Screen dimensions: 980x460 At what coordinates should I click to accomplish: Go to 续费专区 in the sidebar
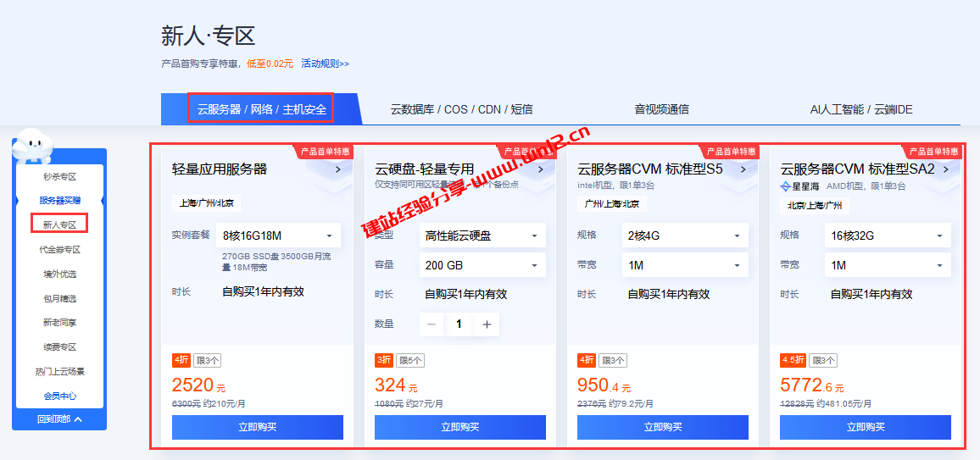pos(60,347)
